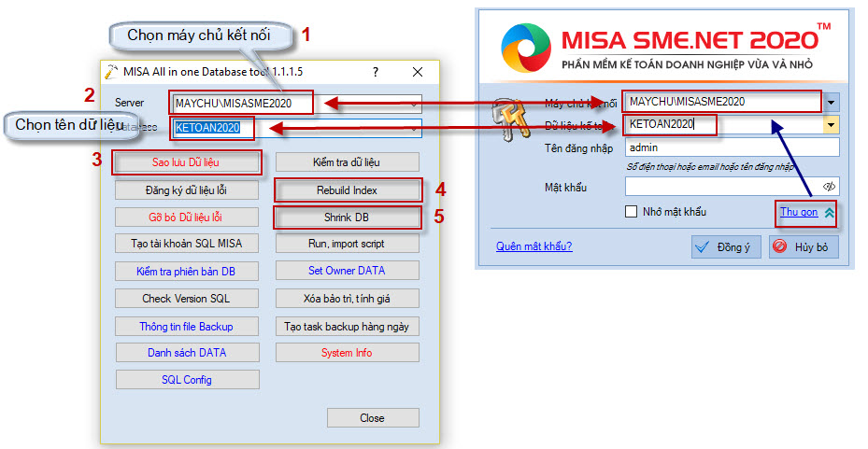868x449 pixels.
Task: Open SQL Config
Action: 187,380
